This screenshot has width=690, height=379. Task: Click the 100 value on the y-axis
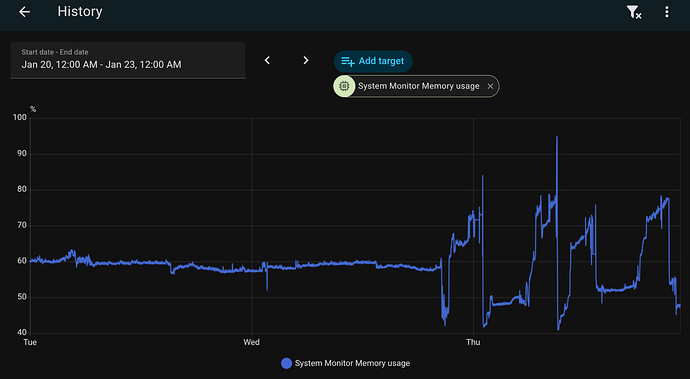(x=20, y=118)
